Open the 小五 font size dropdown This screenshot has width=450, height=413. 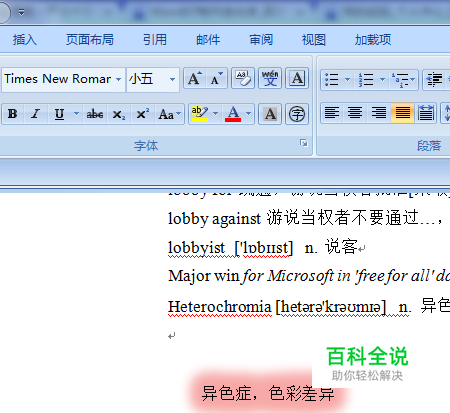(x=172, y=79)
